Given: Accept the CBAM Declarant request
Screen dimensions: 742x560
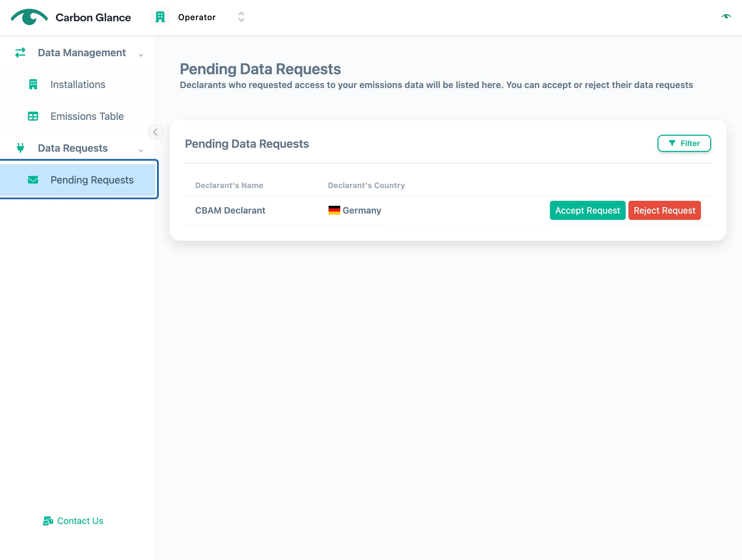Looking at the screenshot, I should tap(587, 210).
